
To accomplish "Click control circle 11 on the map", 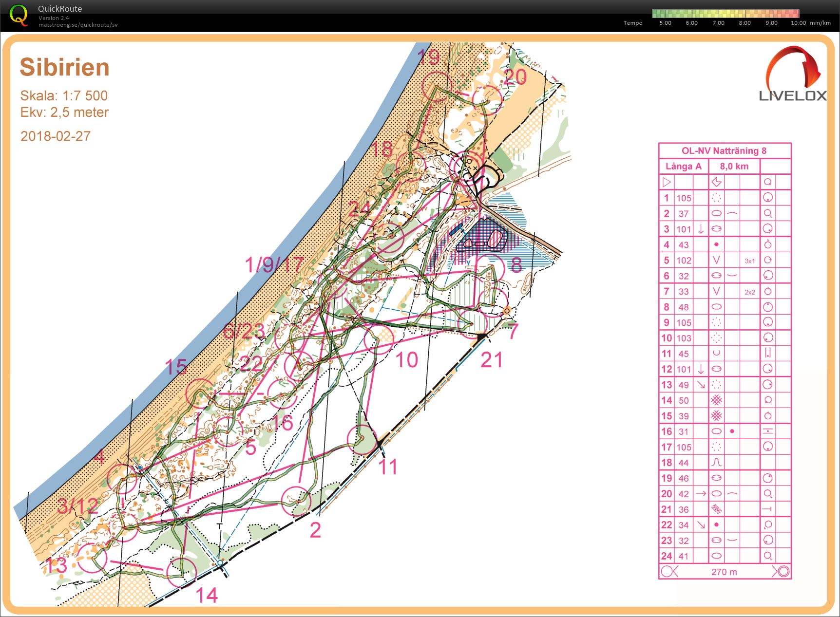I will [363, 440].
